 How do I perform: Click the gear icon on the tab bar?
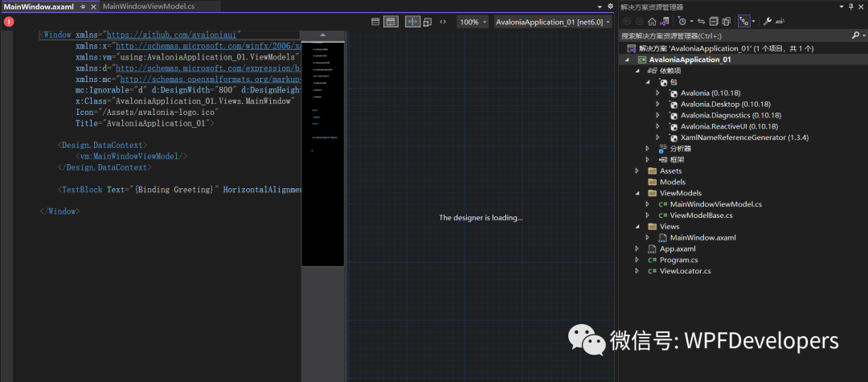point(611,6)
